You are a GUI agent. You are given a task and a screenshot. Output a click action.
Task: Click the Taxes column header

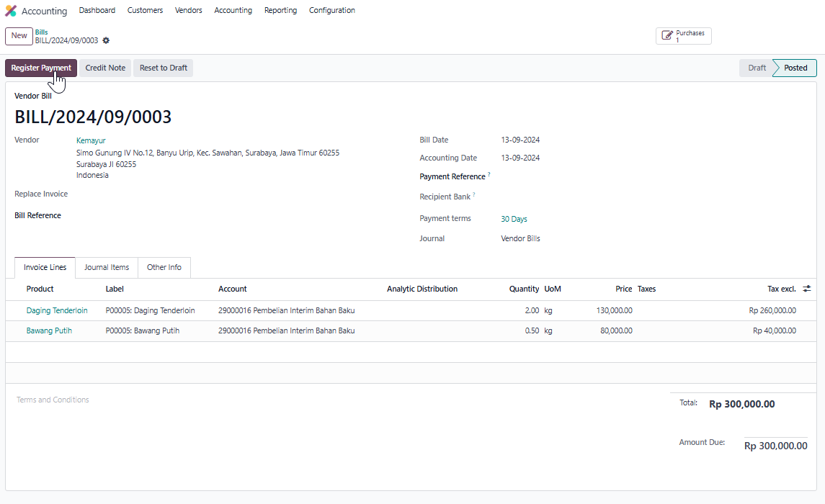tap(646, 289)
